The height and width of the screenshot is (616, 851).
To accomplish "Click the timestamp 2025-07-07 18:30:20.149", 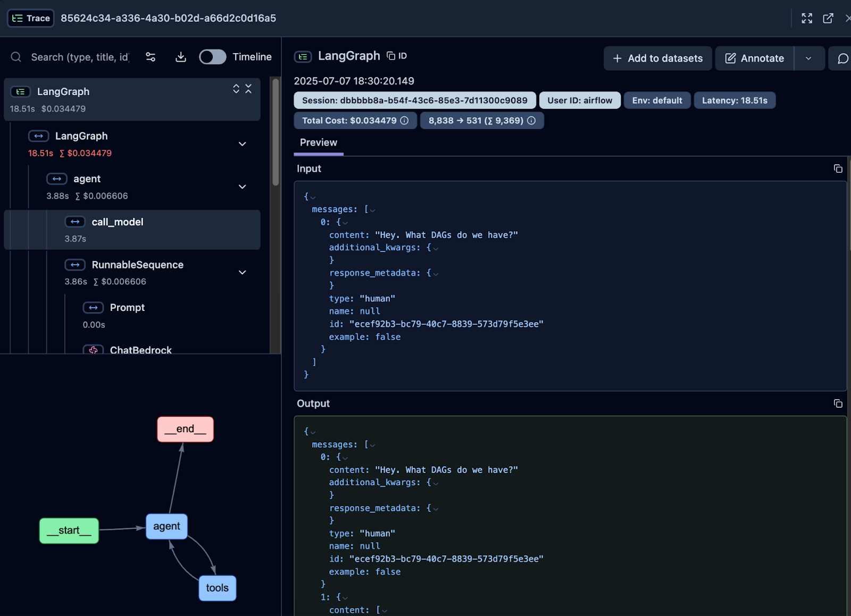I will tap(354, 81).
